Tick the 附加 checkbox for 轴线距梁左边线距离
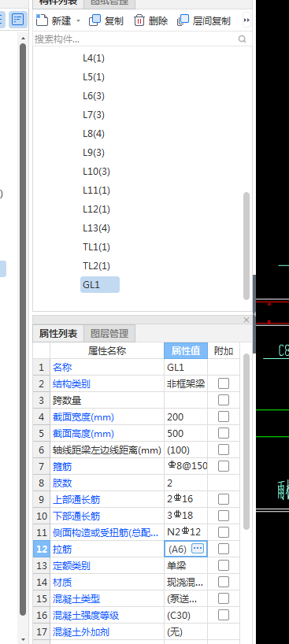Image resolution: width=289 pixels, height=644 pixels. 224,450
